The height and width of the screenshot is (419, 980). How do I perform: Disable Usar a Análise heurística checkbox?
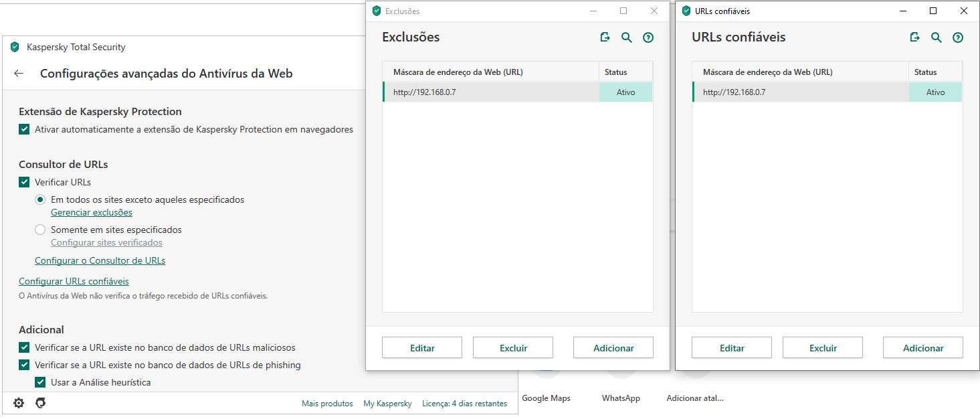tap(40, 382)
